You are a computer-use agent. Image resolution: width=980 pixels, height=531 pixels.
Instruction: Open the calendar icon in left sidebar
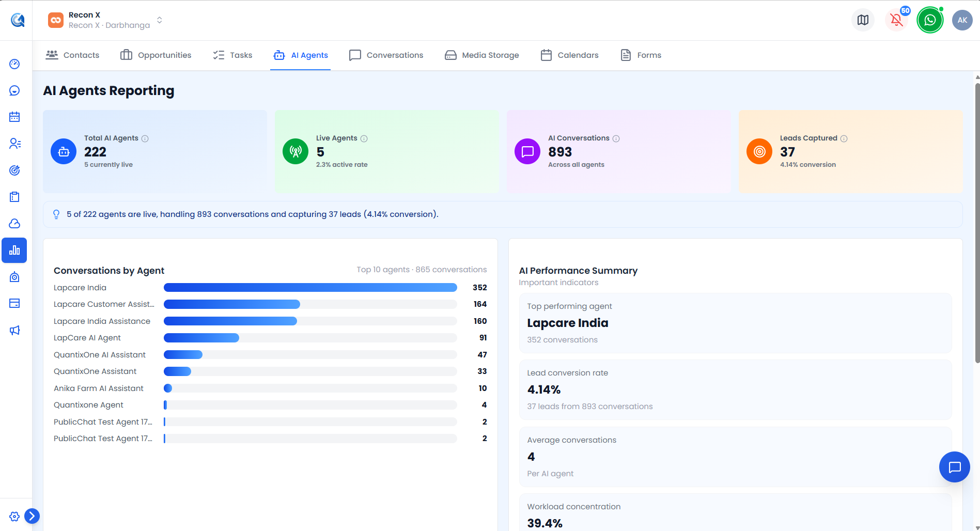click(x=14, y=117)
